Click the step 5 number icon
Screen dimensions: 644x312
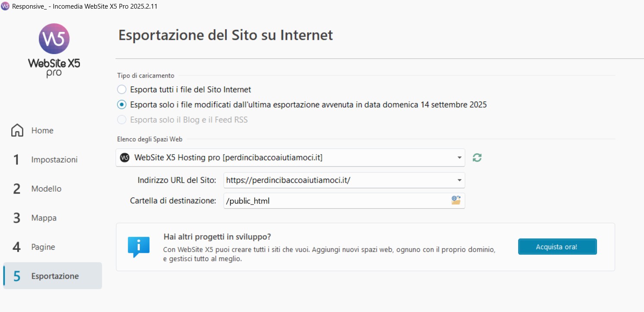coord(17,276)
